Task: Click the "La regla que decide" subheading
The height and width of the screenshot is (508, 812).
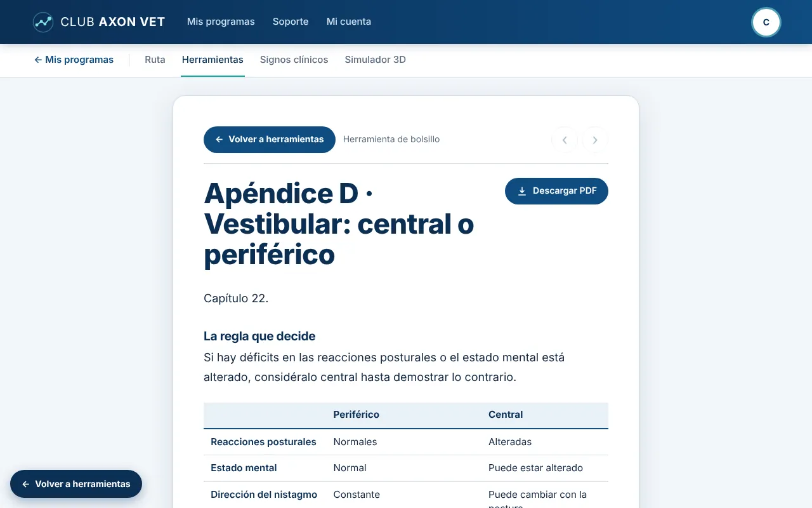Action: 259,337
